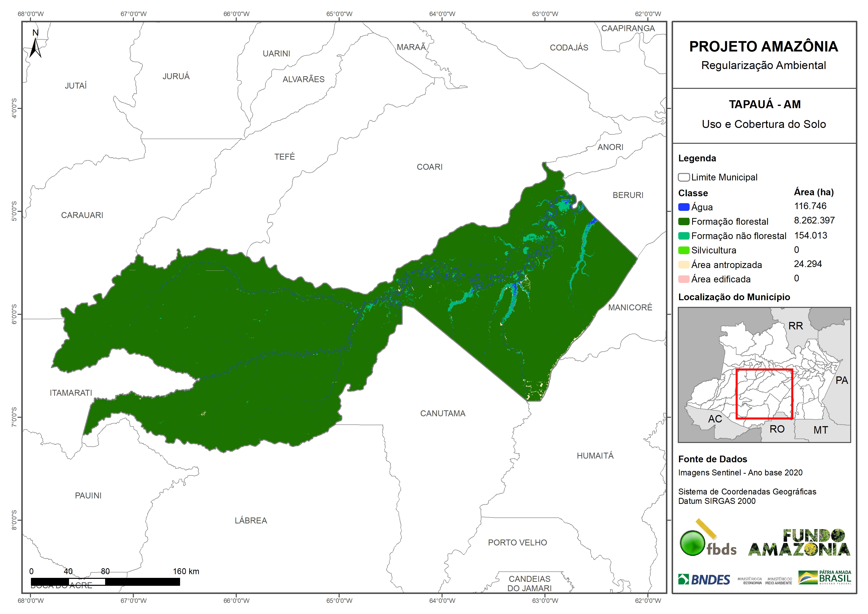The image size is (868, 614).
Task: Click the Silvicultura bright green swatch
Action: pos(683,250)
